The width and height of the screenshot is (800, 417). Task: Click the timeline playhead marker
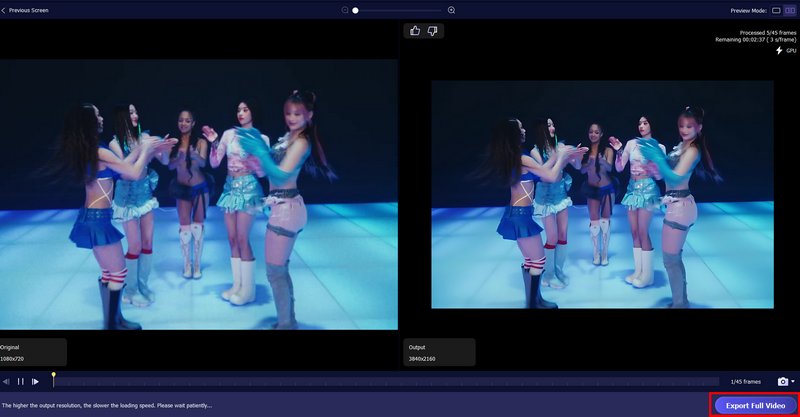coord(53,376)
